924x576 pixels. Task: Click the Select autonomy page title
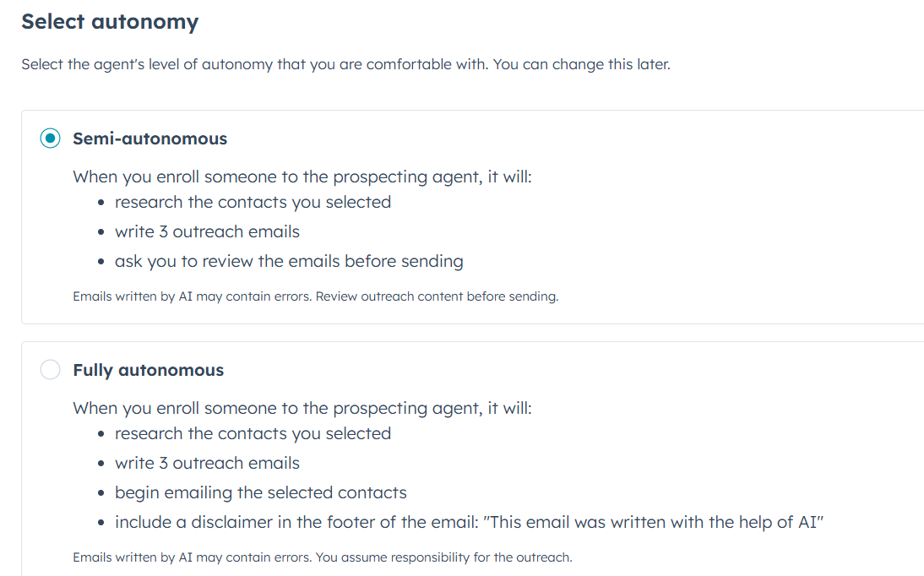point(110,21)
